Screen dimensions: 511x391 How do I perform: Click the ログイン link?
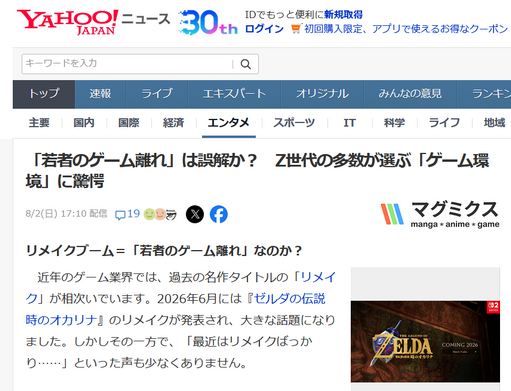[264, 29]
